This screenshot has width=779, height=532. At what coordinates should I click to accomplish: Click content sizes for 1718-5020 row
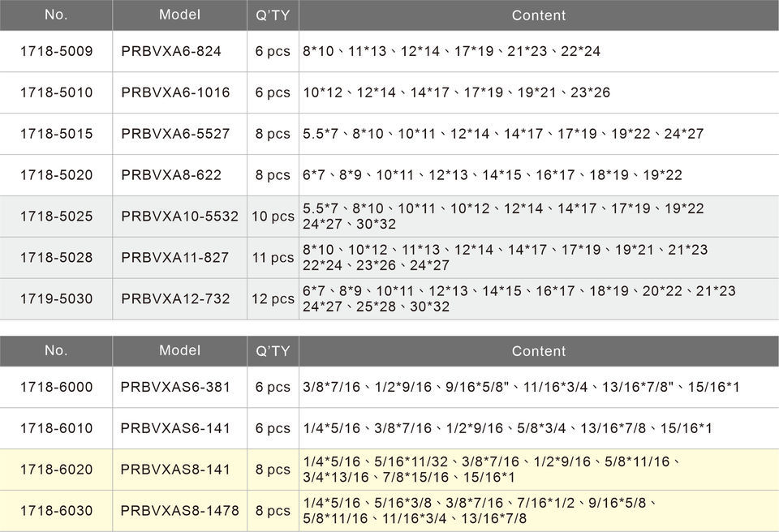point(492,175)
